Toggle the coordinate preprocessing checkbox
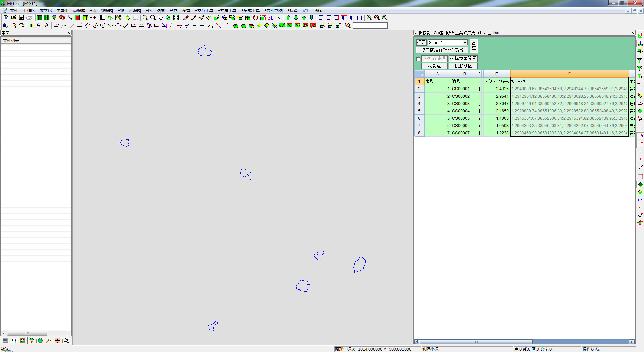Image resolution: width=644 pixels, height=352 pixels. (418, 59)
